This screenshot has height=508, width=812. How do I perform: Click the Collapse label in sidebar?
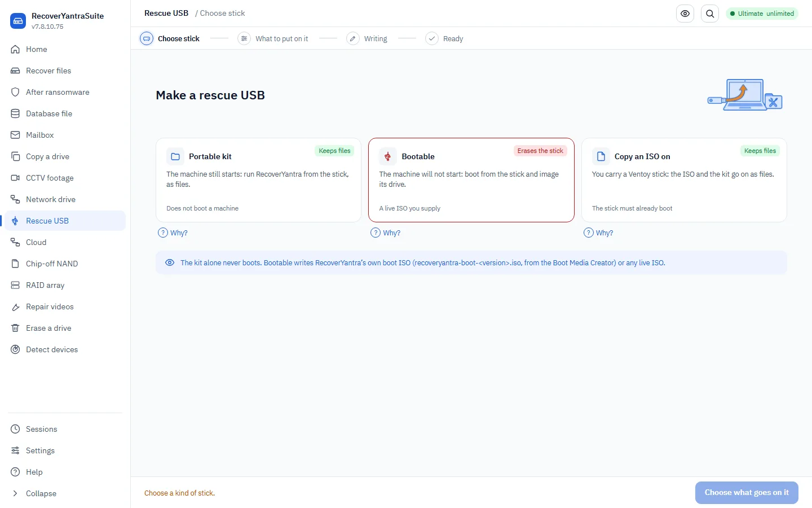41,493
